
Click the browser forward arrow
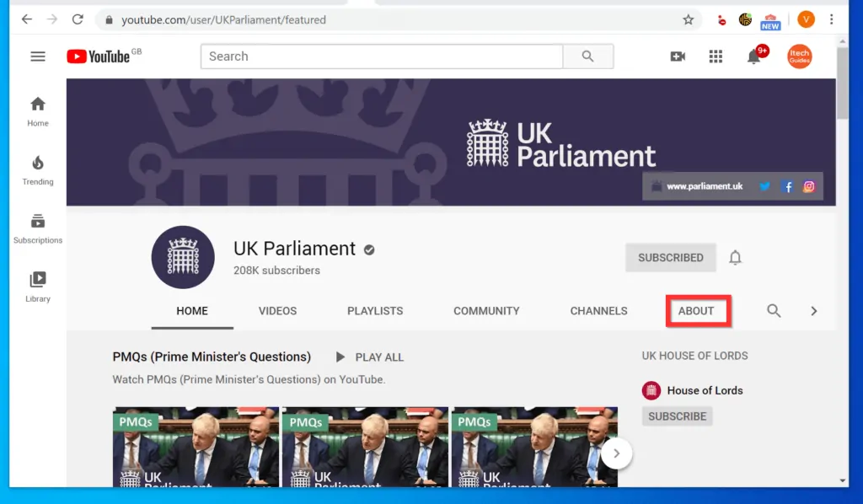click(52, 20)
